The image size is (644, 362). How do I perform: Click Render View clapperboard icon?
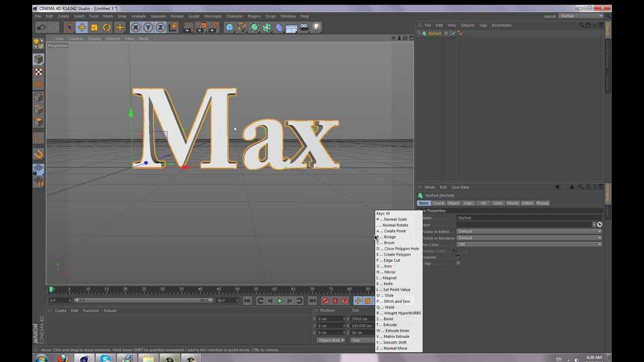pyautogui.click(x=188, y=28)
